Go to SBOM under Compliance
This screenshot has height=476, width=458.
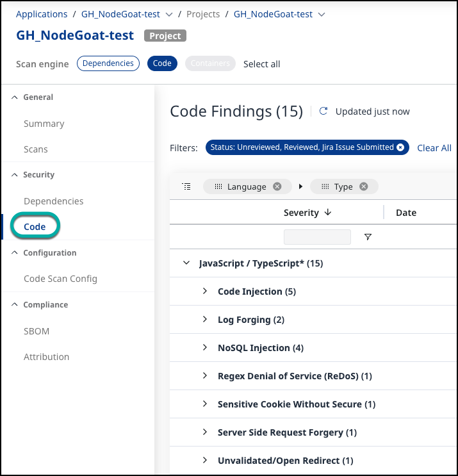click(x=37, y=331)
